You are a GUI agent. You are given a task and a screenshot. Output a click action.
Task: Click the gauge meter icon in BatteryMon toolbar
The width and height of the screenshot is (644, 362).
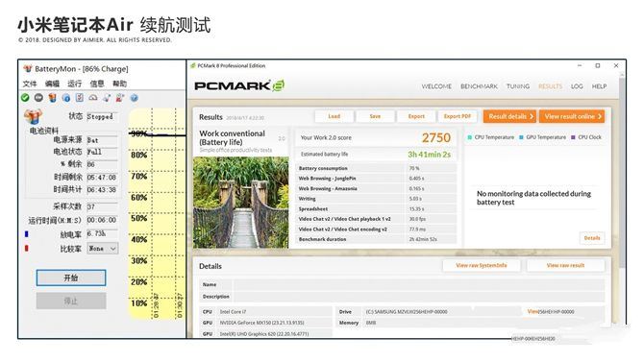[93, 98]
